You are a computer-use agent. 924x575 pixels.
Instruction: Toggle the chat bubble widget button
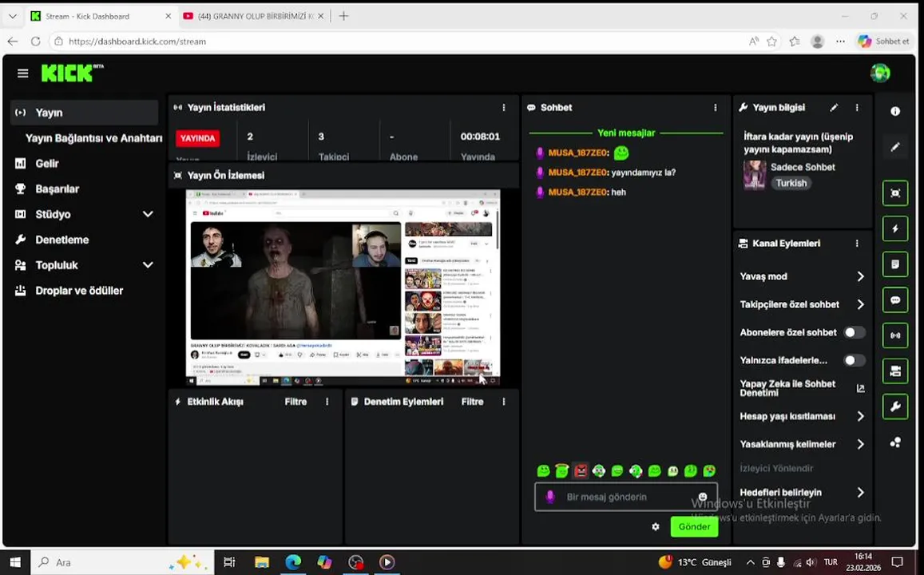click(895, 299)
